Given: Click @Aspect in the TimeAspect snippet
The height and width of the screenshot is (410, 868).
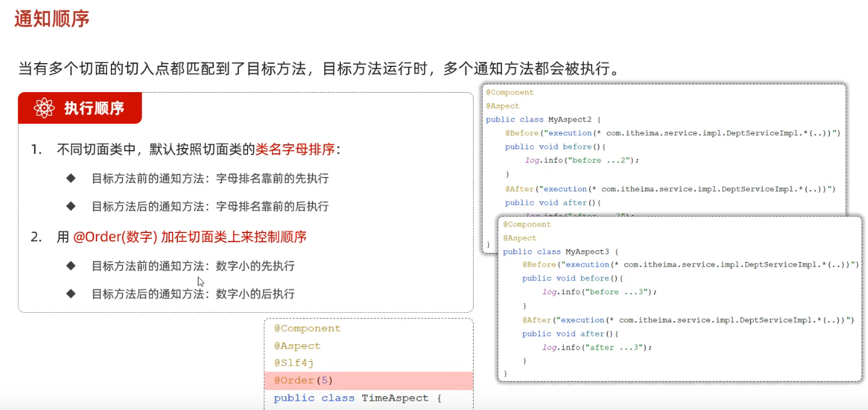Looking at the screenshot, I should coord(297,346).
